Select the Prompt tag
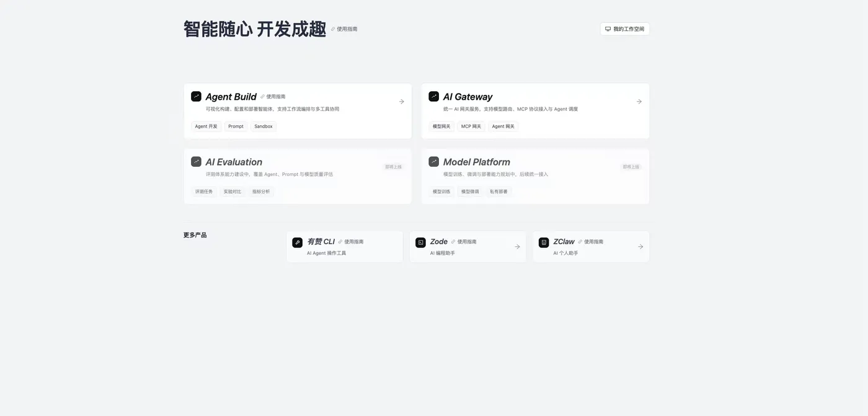This screenshot has width=868, height=416. pos(236,126)
